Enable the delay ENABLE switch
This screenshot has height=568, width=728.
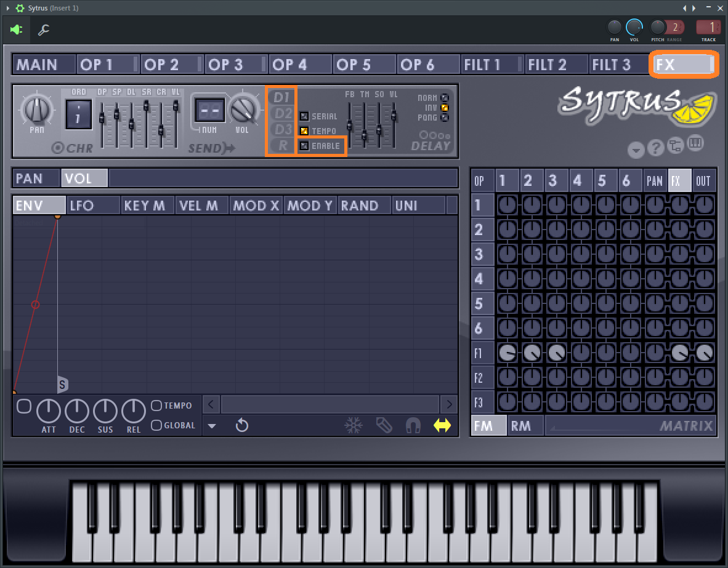coord(304,146)
